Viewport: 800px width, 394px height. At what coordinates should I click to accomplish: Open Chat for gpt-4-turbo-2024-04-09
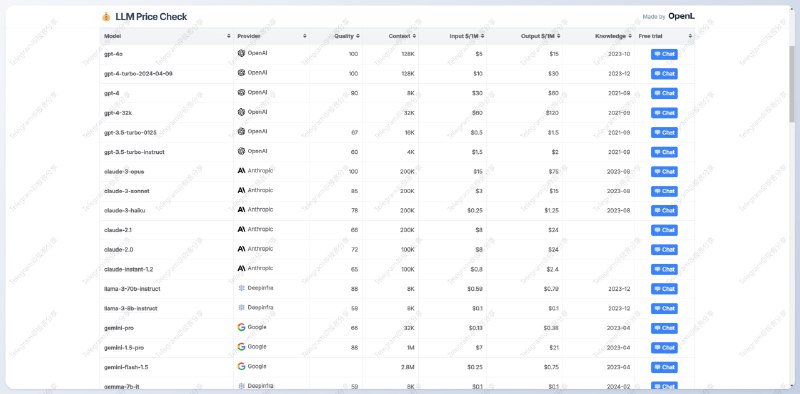[x=664, y=74]
